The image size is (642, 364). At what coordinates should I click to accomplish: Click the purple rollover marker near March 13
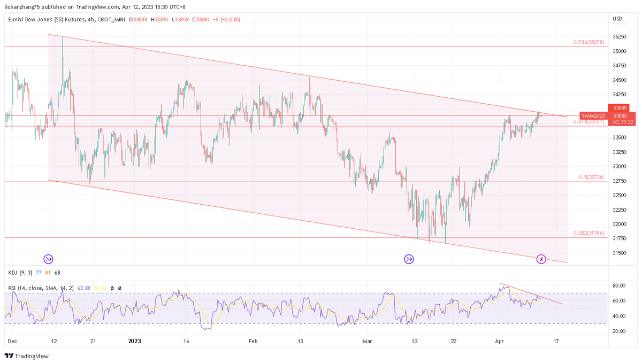pyautogui.click(x=409, y=259)
